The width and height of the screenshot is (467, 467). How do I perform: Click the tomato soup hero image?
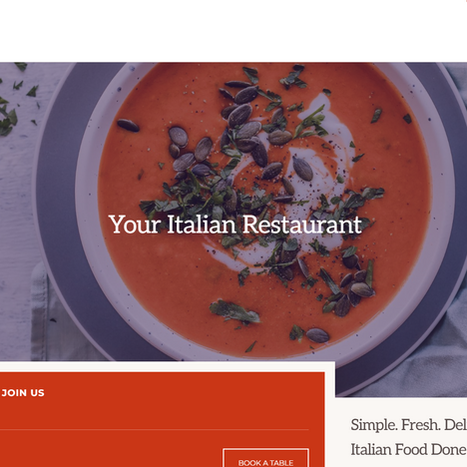pyautogui.click(x=233, y=211)
